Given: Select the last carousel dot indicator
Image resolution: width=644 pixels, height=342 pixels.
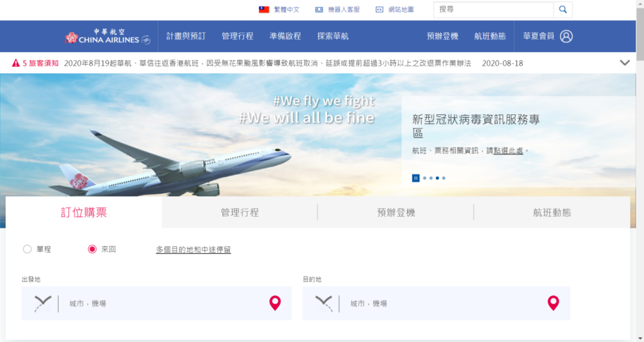Looking at the screenshot, I should pos(444,178).
